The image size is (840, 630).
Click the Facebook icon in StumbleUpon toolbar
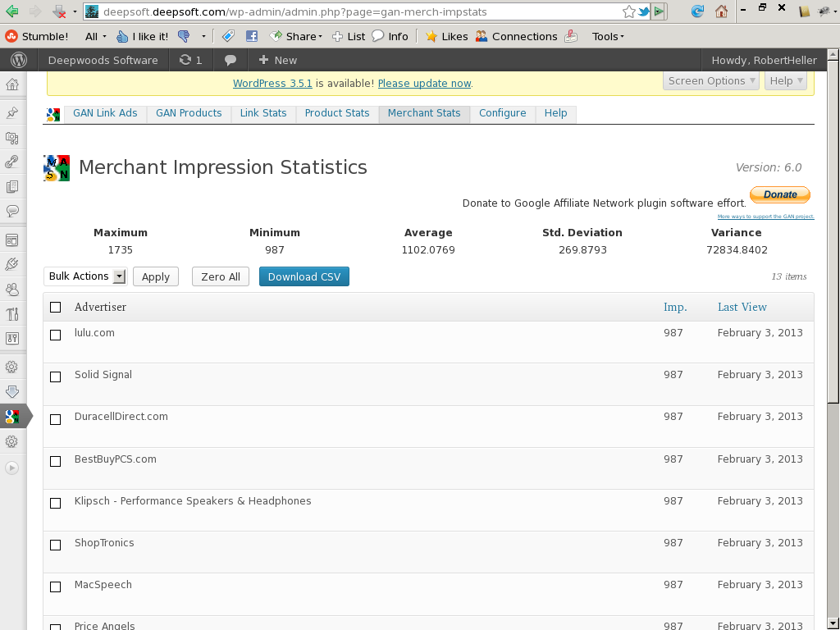pos(252,36)
